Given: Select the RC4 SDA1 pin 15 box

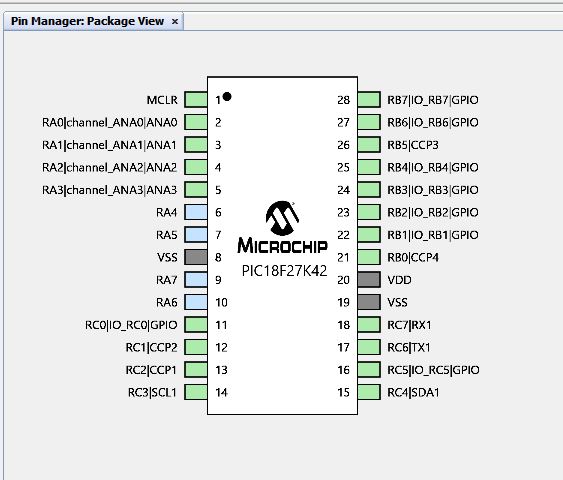Looking at the screenshot, I should point(369,392).
